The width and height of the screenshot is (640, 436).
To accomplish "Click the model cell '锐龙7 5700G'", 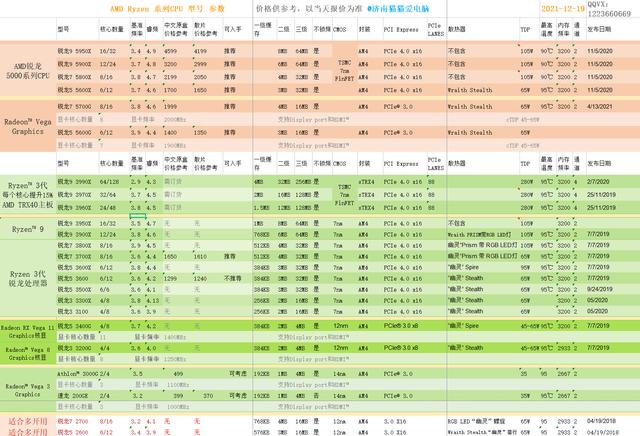I will (x=74, y=107).
